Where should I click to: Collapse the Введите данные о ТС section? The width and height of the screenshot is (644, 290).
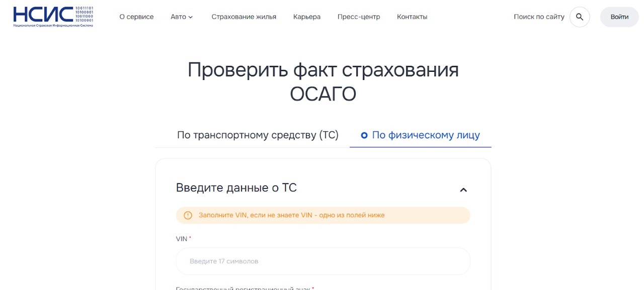463,189
